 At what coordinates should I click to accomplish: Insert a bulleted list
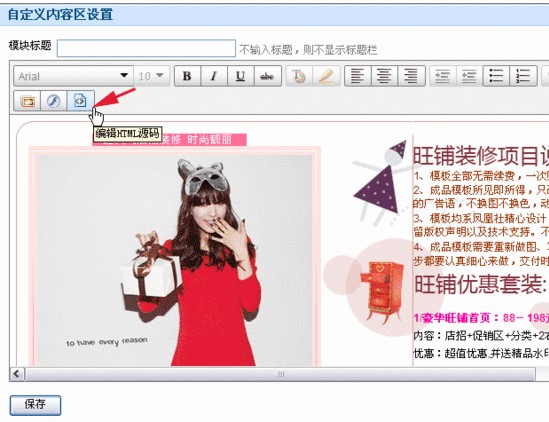496,76
